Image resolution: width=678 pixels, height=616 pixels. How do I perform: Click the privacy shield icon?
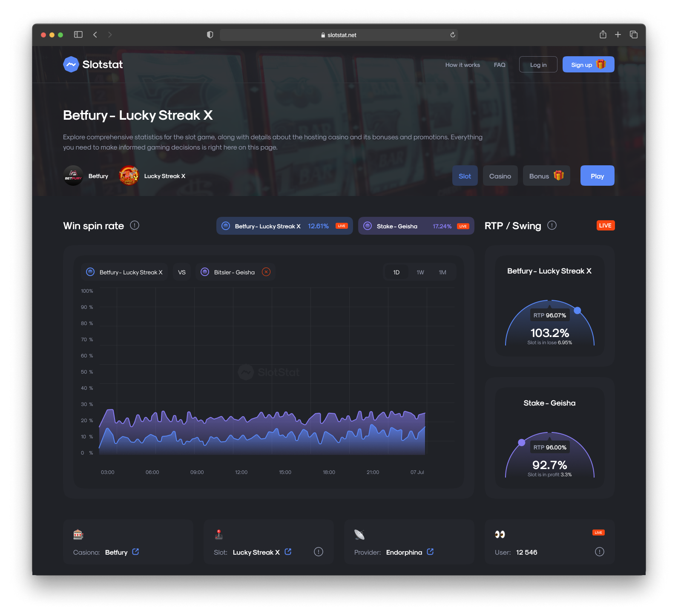[x=210, y=35]
